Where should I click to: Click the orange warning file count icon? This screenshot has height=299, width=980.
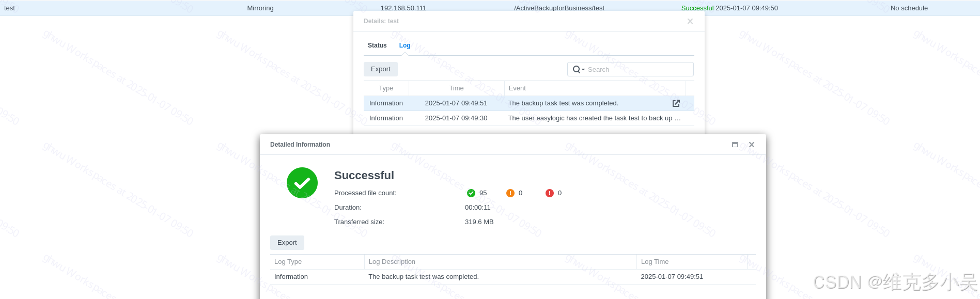tap(510, 193)
